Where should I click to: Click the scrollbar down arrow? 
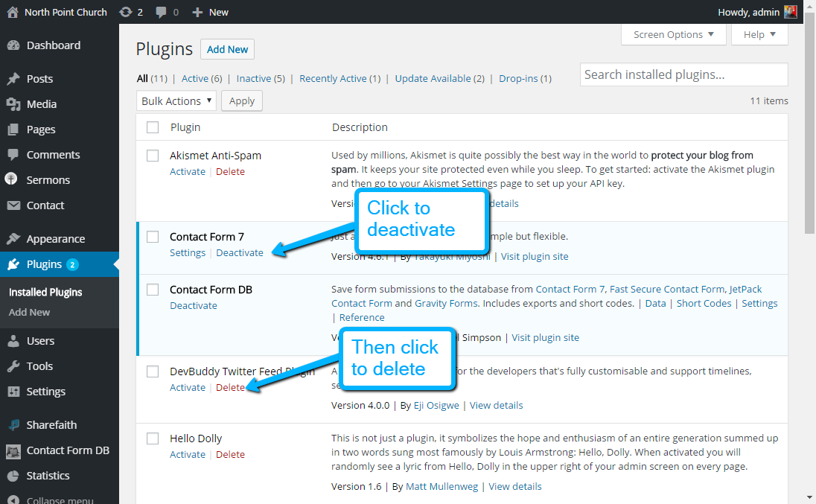[x=809, y=497]
